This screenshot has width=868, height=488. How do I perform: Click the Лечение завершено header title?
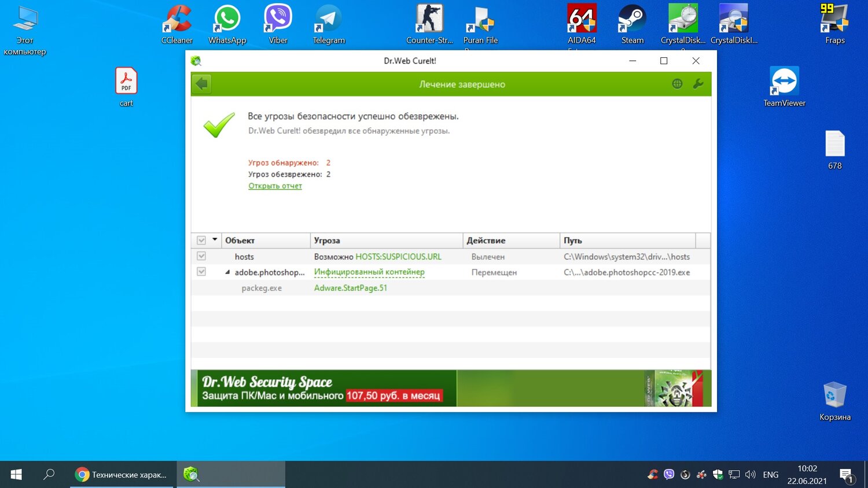pos(462,84)
